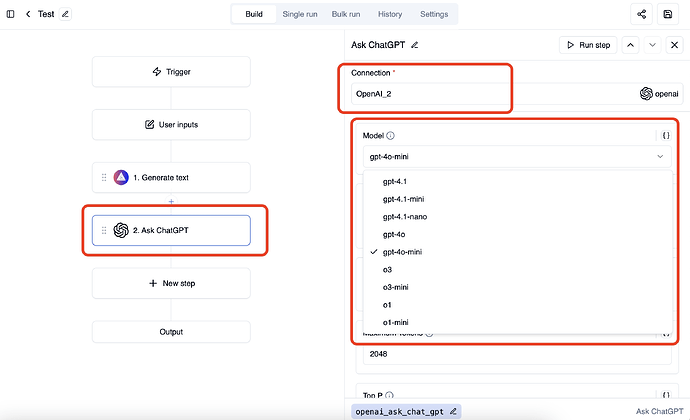Click the openai logo in Connection field
Screen dimensions: 690x420
(x=646, y=94)
